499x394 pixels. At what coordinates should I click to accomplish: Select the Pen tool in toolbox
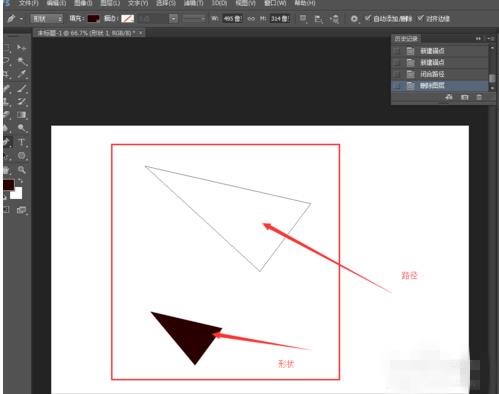pyautogui.click(x=7, y=142)
